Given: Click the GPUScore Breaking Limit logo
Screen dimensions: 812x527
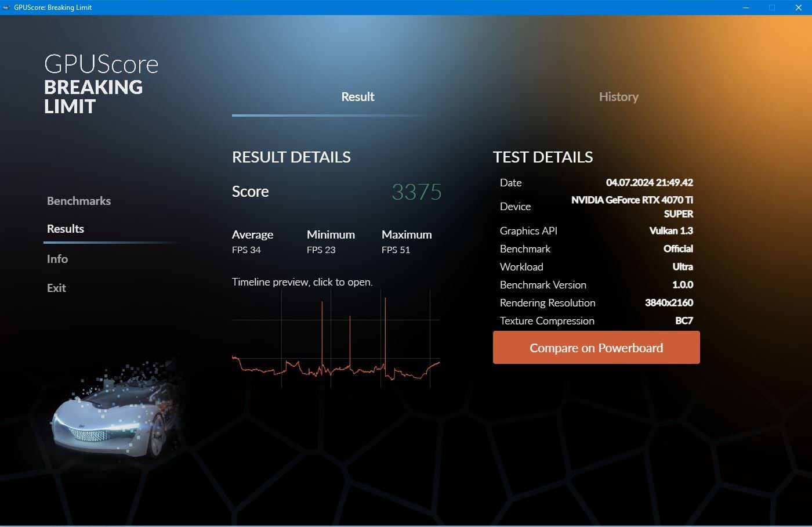Looking at the screenshot, I should [101, 84].
